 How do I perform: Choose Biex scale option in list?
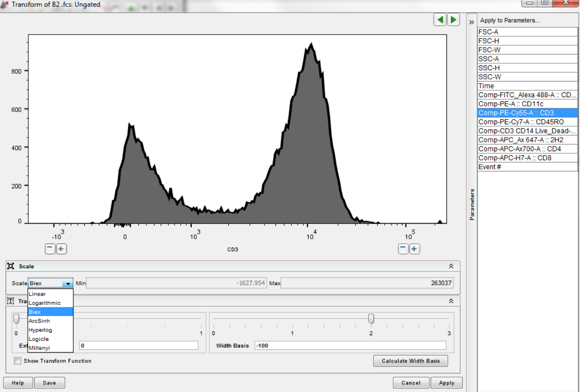[x=50, y=312]
